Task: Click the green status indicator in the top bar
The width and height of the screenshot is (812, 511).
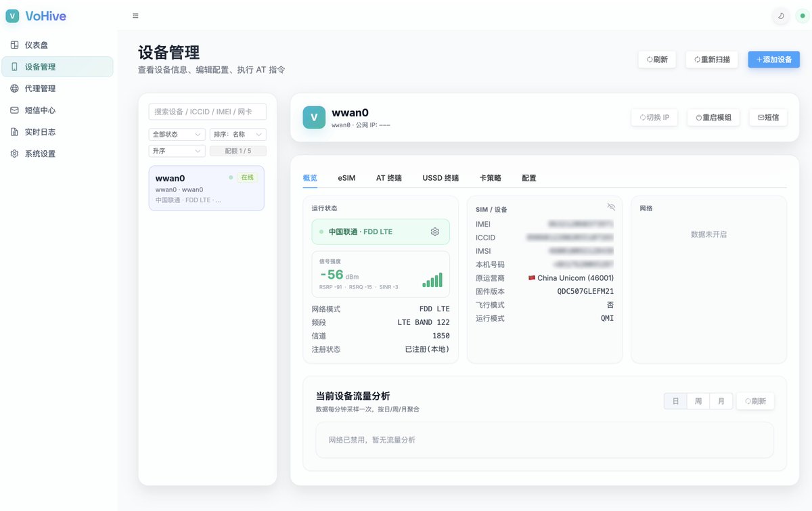Action: 803,16
